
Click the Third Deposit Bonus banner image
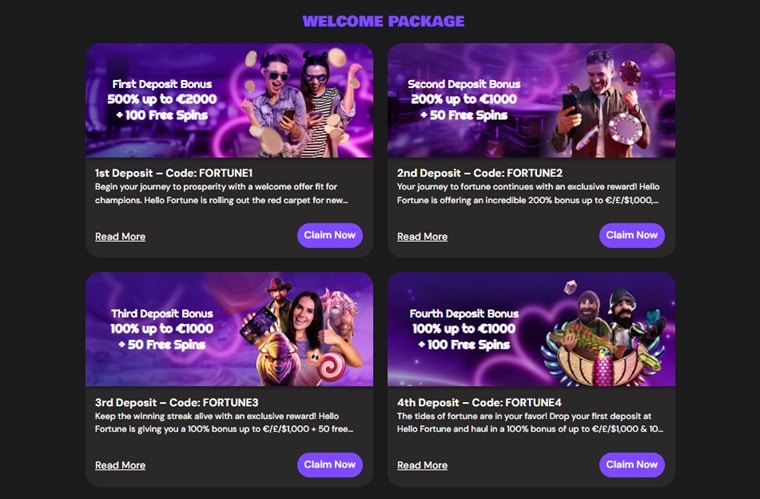(x=229, y=329)
